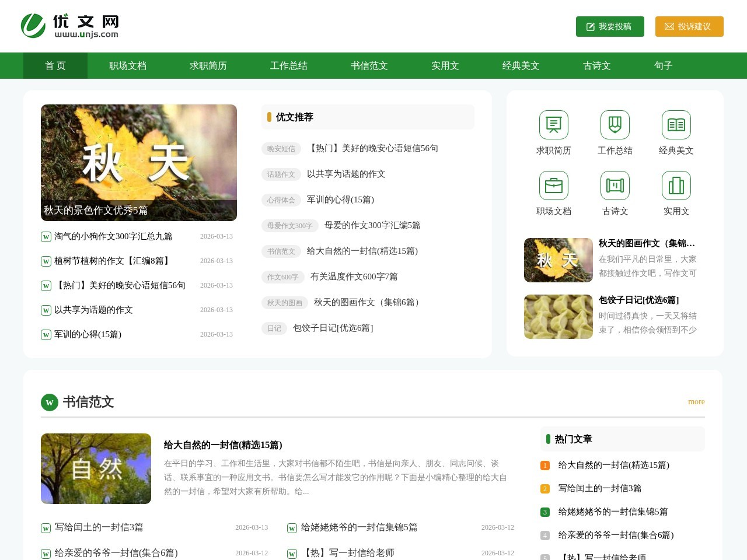This screenshot has width=747, height=560.
Task: Click the 实用文 icon in sidebar
Action: point(676,185)
